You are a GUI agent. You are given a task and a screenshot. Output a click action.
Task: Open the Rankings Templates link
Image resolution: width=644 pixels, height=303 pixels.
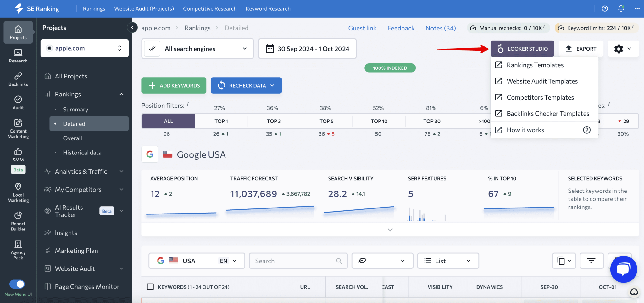[x=536, y=65]
